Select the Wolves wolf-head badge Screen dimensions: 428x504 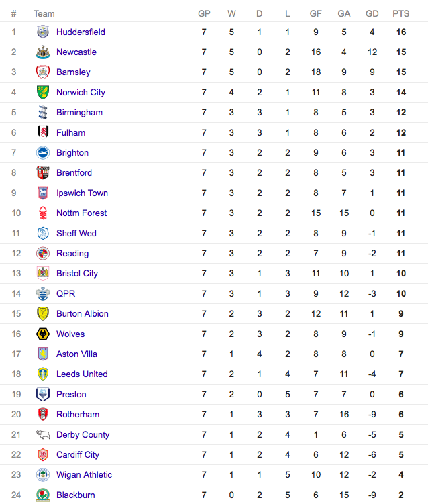coord(43,334)
